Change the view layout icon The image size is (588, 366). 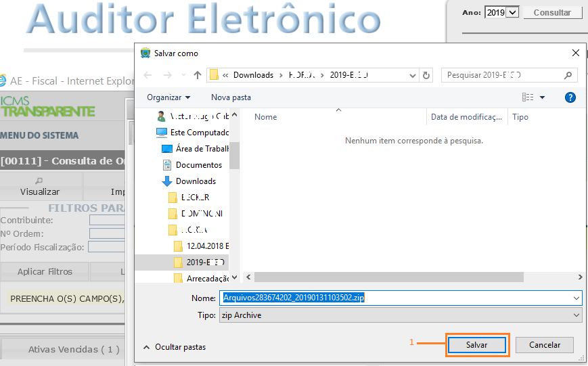pos(528,97)
